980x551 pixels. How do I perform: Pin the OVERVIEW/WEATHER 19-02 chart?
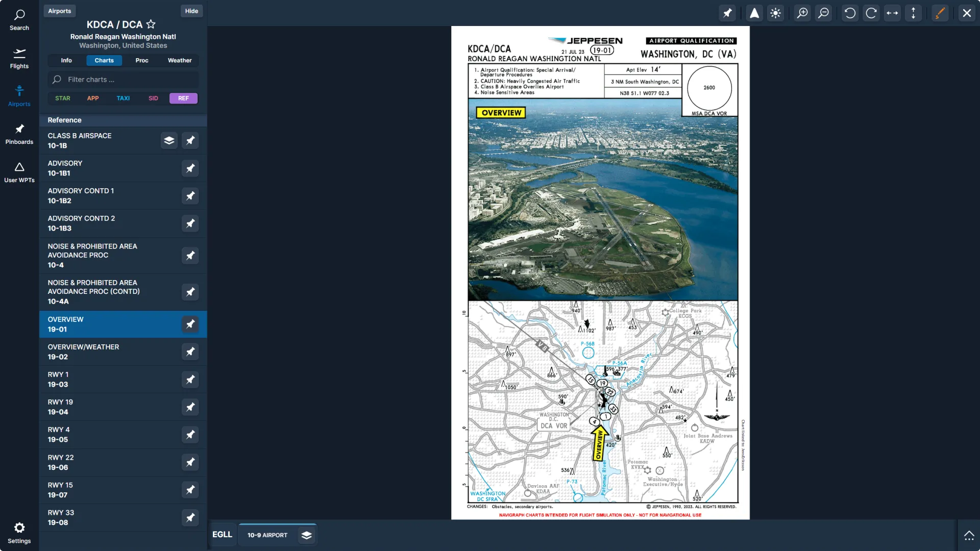coord(189,352)
